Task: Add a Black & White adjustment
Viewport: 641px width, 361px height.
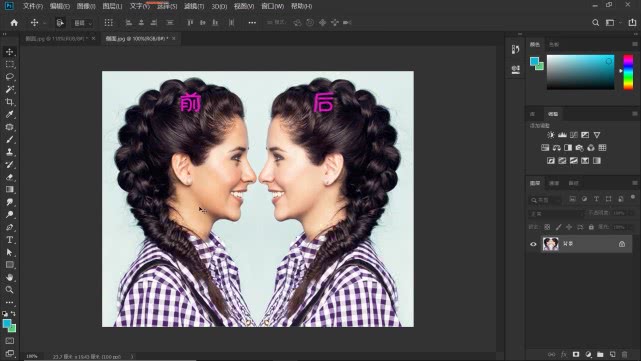Action: coord(568,148)
